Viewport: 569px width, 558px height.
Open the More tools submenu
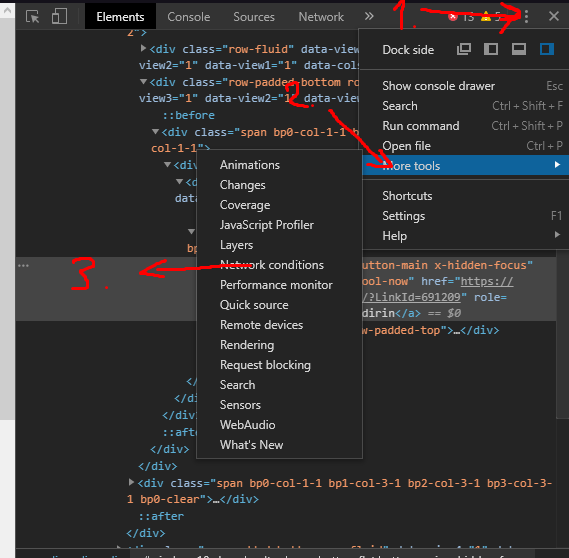466,165
